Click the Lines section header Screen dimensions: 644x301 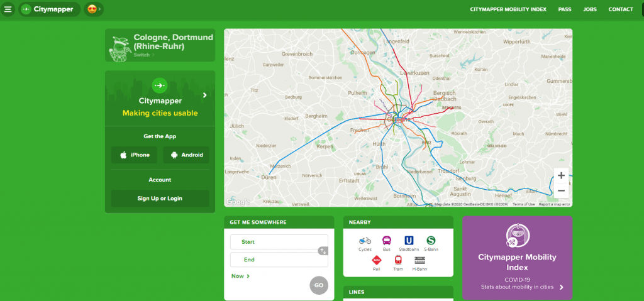click(x=398, y=292)
